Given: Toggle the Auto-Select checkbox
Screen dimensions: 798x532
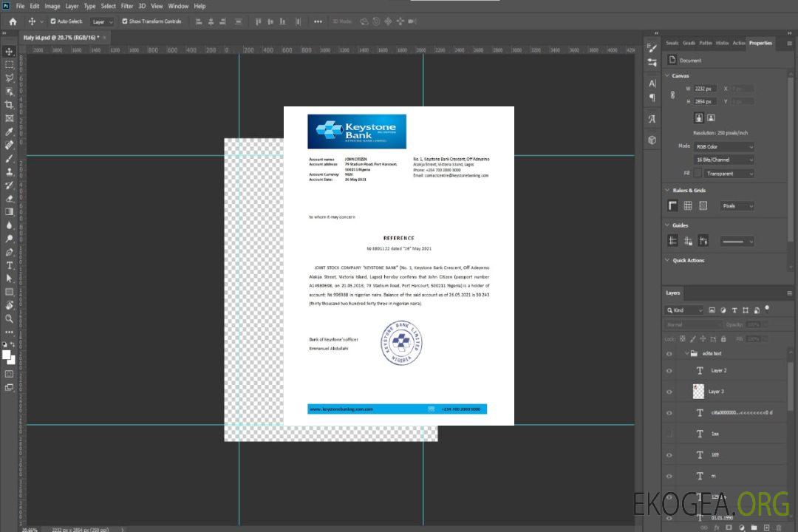Looking at the screenshot, I should pyautogui.click(x=53, y=21).
